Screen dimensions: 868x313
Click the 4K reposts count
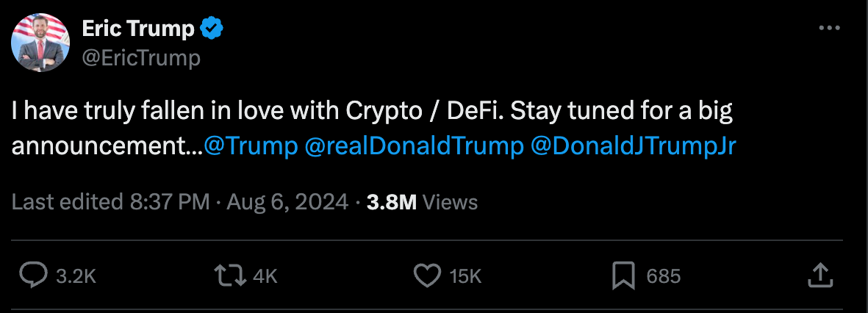click(x=265, y=276)
